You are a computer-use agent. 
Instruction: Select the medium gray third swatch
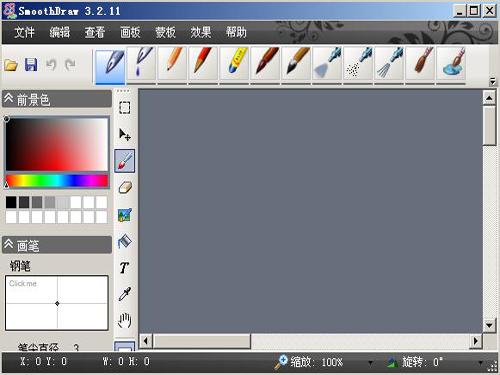click(37, 202)
